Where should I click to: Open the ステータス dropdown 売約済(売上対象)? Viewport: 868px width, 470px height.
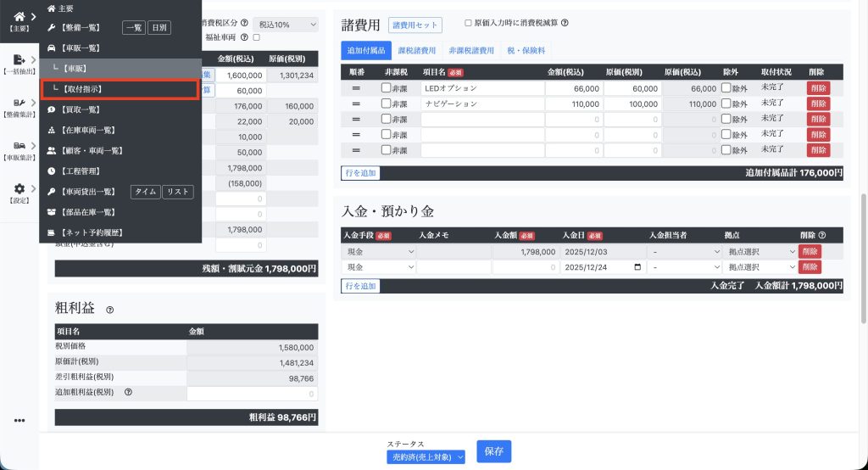pyautogui.click(x=426, y=457)
